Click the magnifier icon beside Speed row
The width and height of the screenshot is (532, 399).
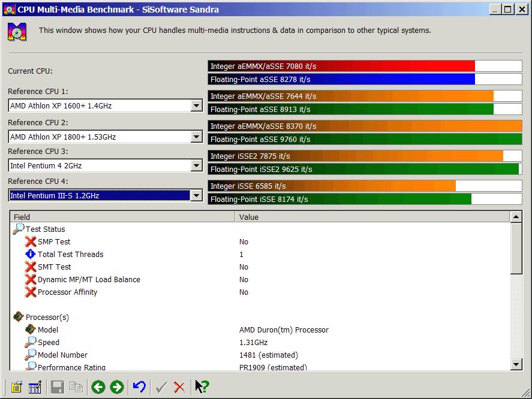pos(31,341)
